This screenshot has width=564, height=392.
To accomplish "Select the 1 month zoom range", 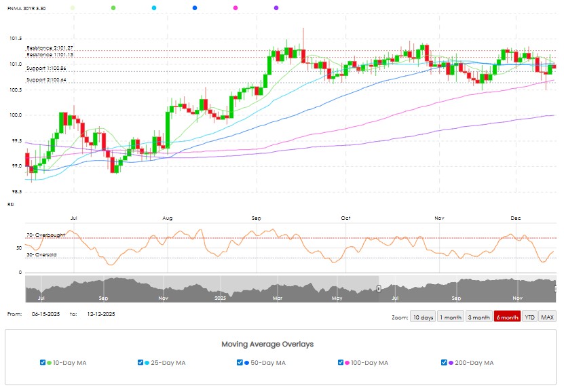I will coord(451,317).
